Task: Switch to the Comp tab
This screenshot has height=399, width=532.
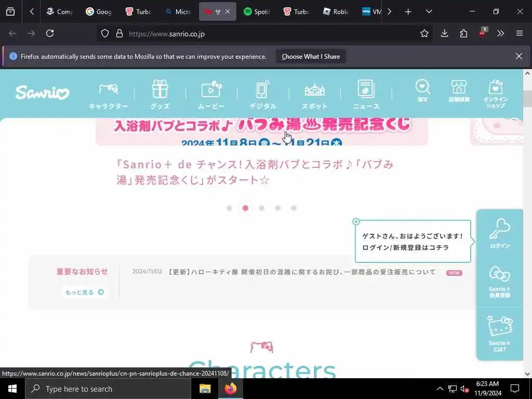Action: click(x=59, y=11)
